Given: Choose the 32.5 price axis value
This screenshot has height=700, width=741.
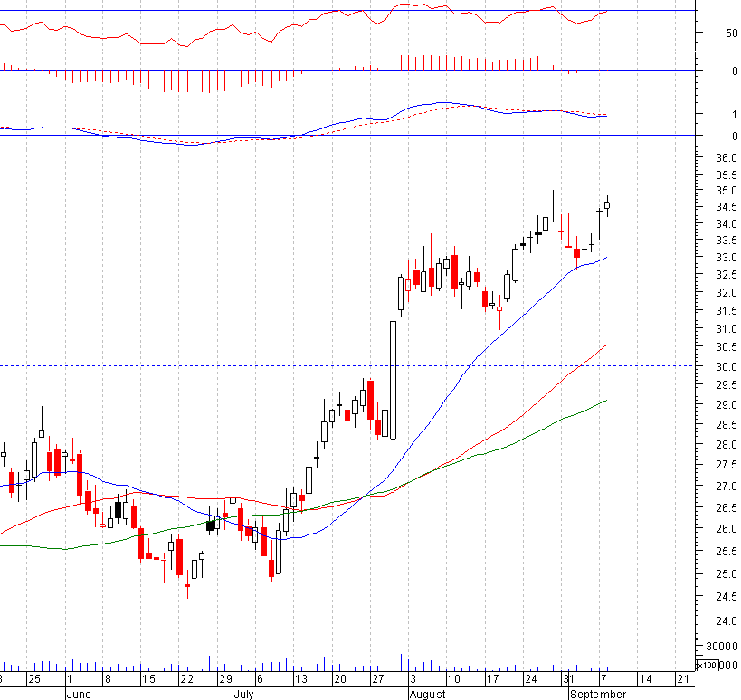Looking at the screenshot, I should (727, 275).
